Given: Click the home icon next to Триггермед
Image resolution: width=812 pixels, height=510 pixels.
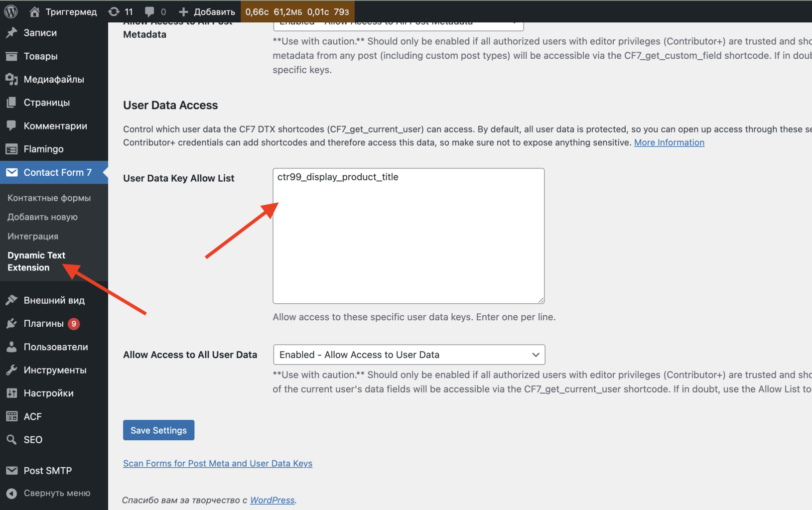Looking at the screenshot, I should coord(34,11).
